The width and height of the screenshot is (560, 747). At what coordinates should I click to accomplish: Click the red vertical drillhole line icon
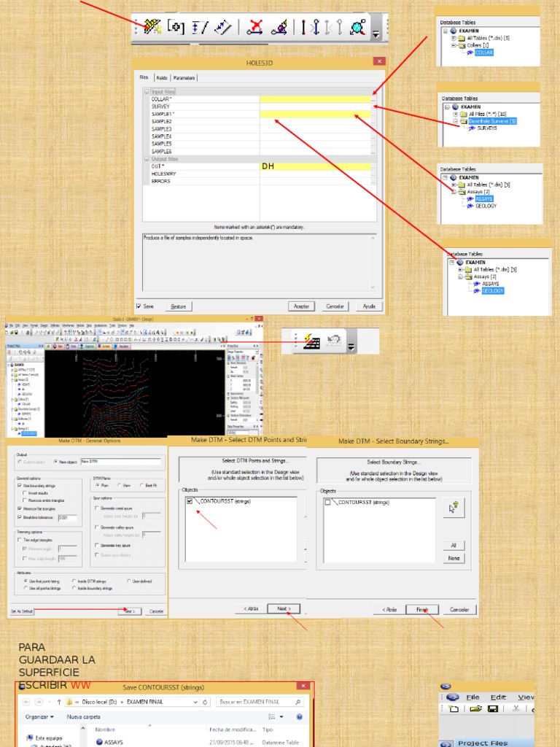303,28
